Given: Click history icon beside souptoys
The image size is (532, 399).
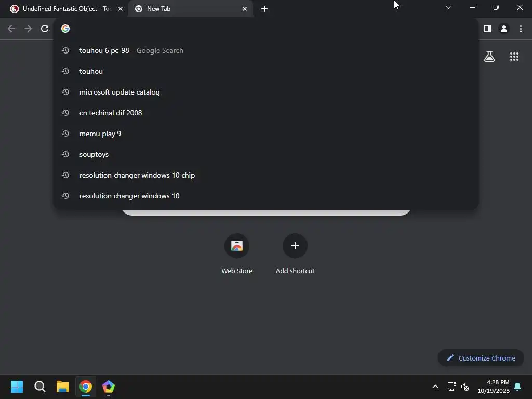Looking at the screenshot, I should point(65,154).
